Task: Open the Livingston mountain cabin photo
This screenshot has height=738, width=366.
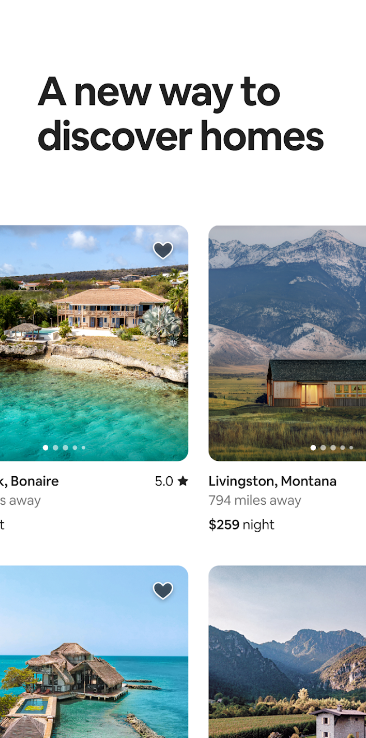Action: (x=287, y=343)
